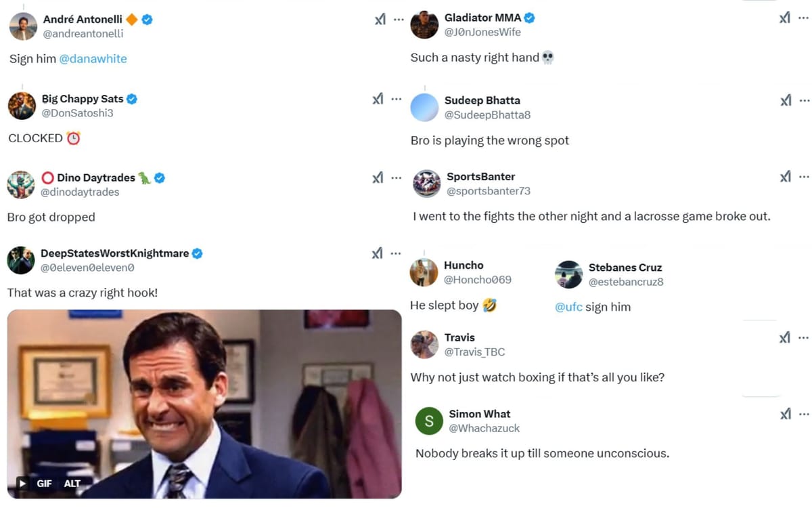
Task: Click Grok icon on Dino Daytrades tweet
Action: click(x=378, y=177)
